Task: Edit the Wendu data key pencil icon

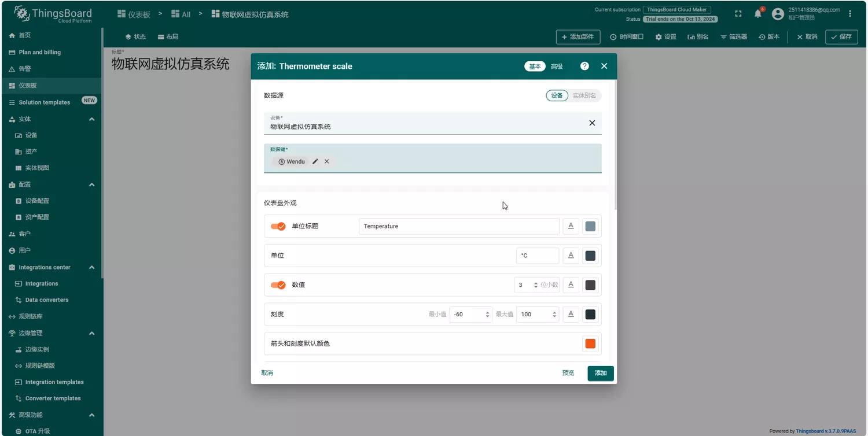Action: 315,161
